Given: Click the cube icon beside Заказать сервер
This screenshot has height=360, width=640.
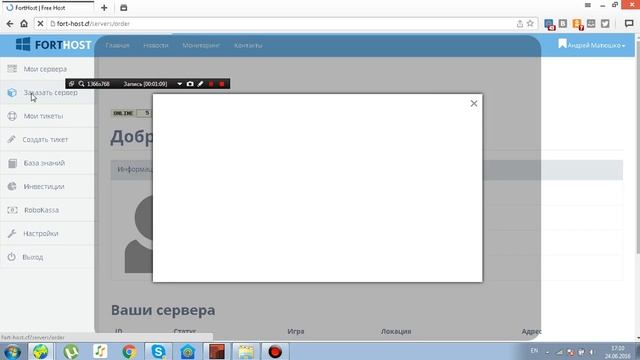Looking at the screenshot, I should 12,93.
